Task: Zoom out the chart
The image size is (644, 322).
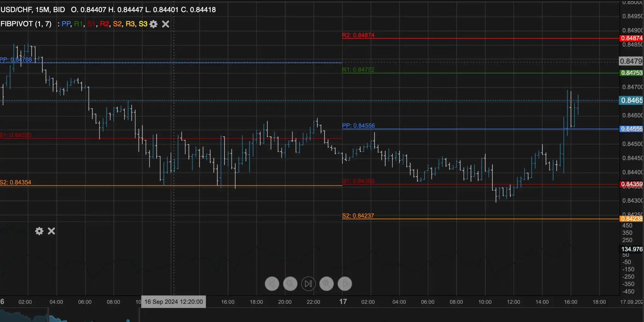Action: point(290,284)
